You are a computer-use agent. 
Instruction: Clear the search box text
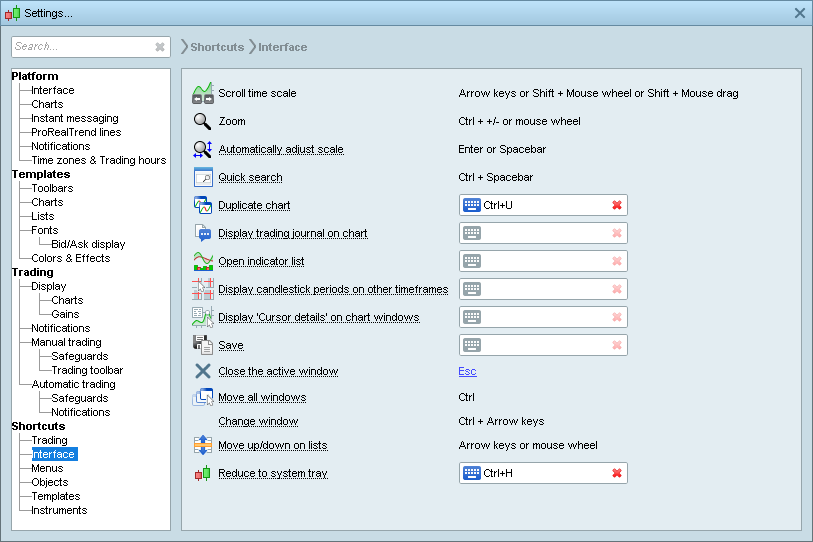point(160,47)
